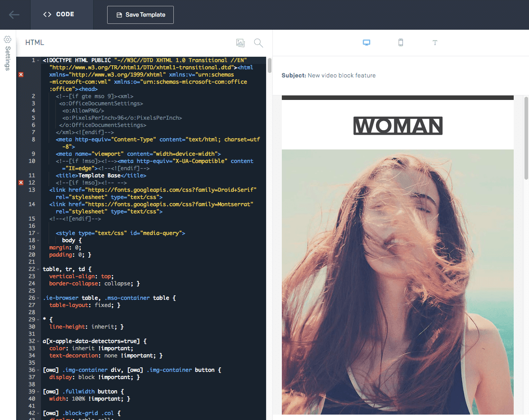
Task: Click the error marker beside the xmlns line
Action: [21, 75]
